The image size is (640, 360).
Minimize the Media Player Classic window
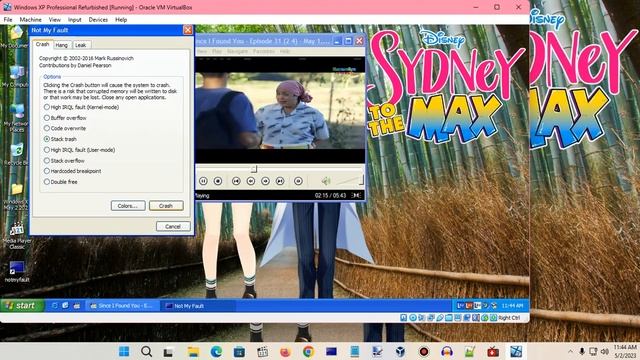(337, 41)
